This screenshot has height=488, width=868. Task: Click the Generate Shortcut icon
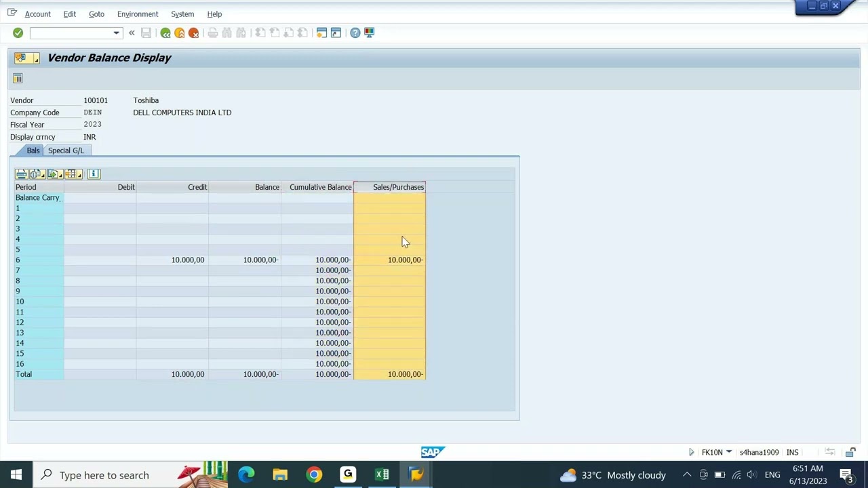coord(336,33)
